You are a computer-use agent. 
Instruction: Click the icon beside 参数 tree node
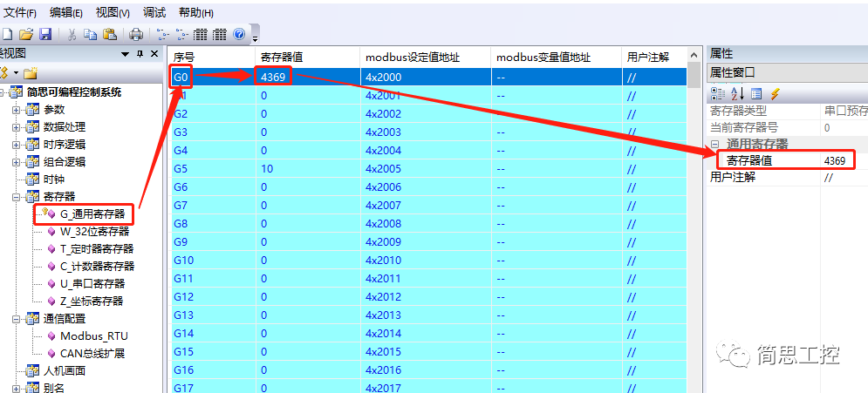[x=31, y=110]
